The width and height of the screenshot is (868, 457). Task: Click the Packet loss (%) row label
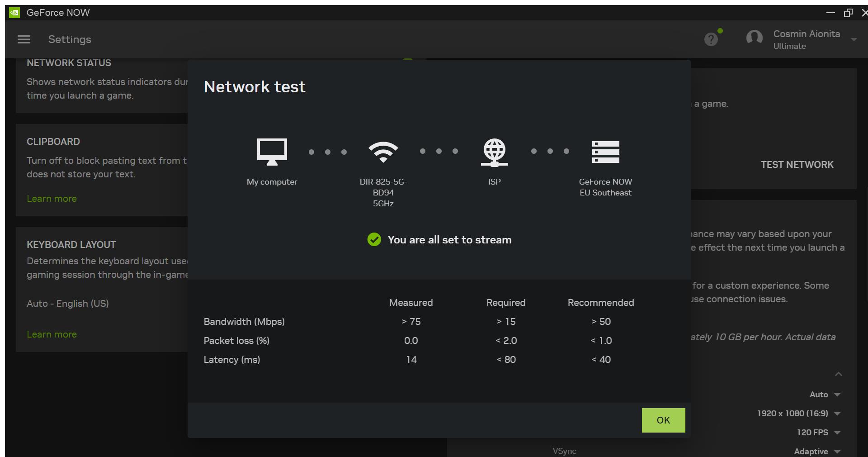click(x=236, y=341)
